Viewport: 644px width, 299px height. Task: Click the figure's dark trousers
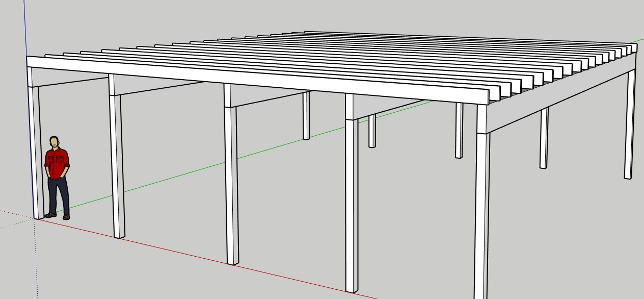59,196
